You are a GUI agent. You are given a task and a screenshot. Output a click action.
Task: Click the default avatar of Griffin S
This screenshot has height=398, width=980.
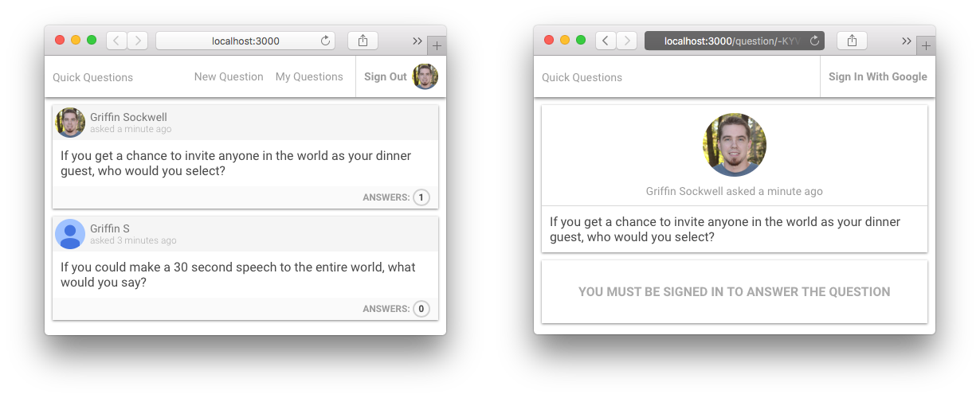point(70,234)
